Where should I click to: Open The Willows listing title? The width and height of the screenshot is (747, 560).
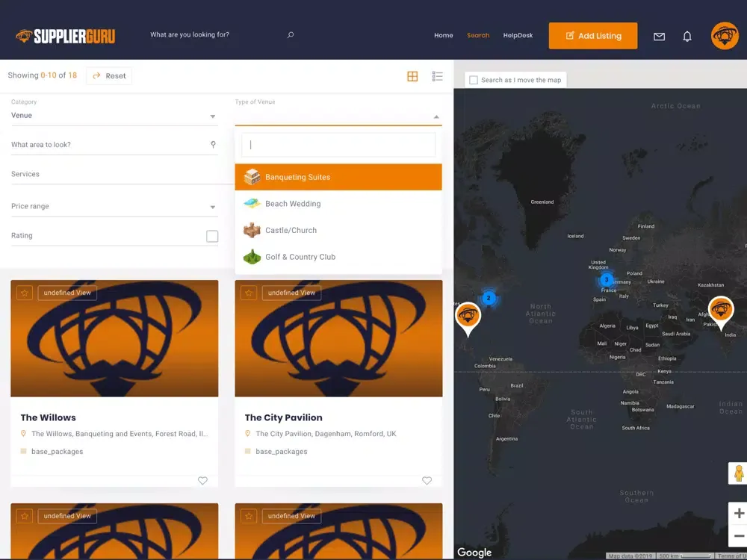pyautogui.click(x=48, y=417)
